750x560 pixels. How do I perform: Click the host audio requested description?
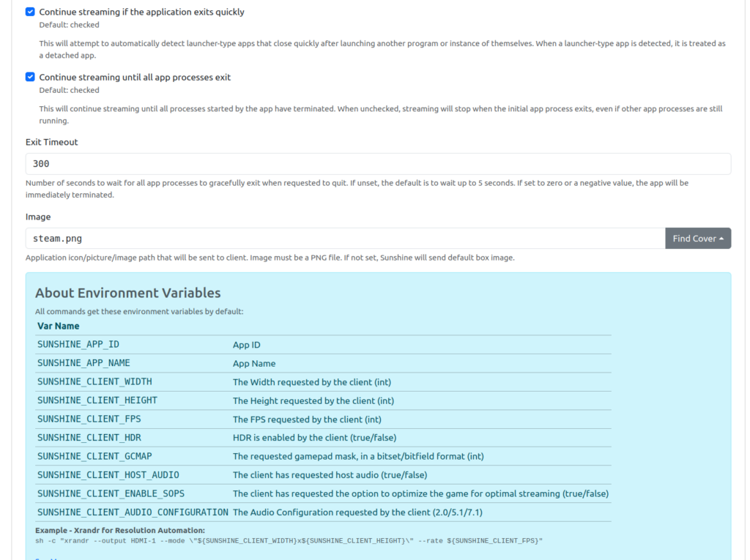pos(330,475)
